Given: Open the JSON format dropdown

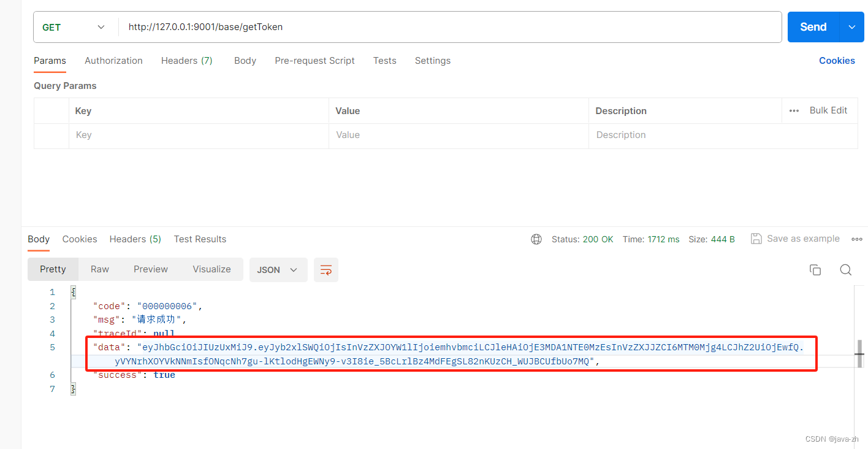Looking at the screenshot, I should point(278,270).
